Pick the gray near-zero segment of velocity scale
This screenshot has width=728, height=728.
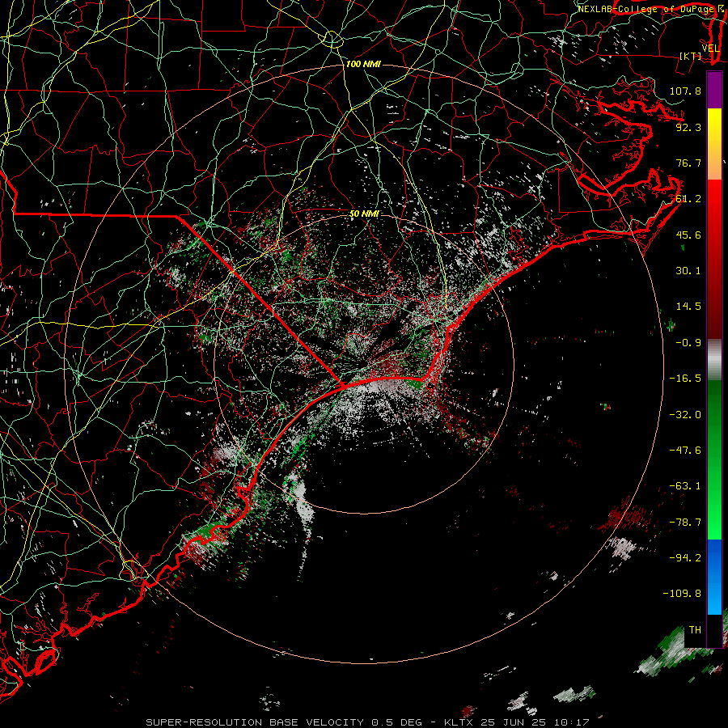pyautogui.click(x=714, y=360)
